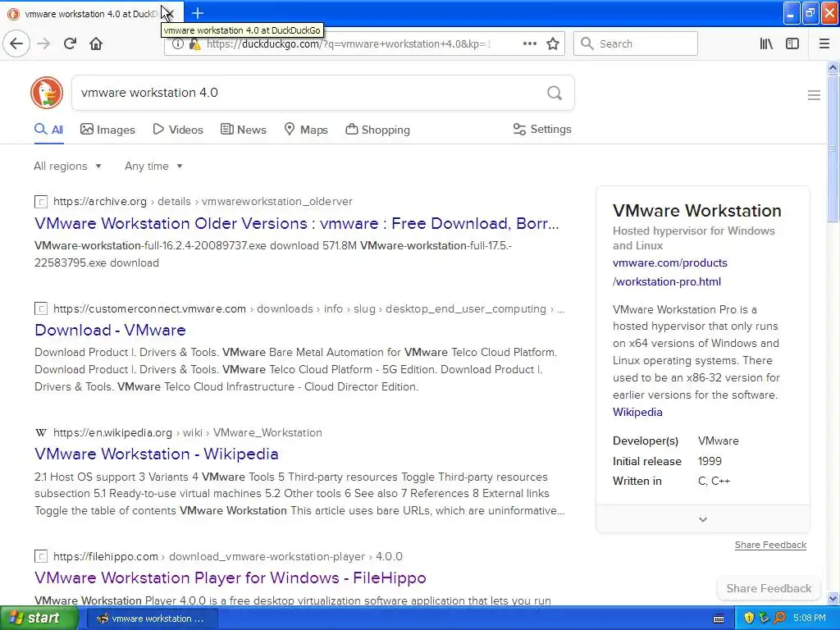Select the All results tab
Image resolution: width=840 pixels, height=630 pixels.
pyautogui.click(x=48, y=130)
